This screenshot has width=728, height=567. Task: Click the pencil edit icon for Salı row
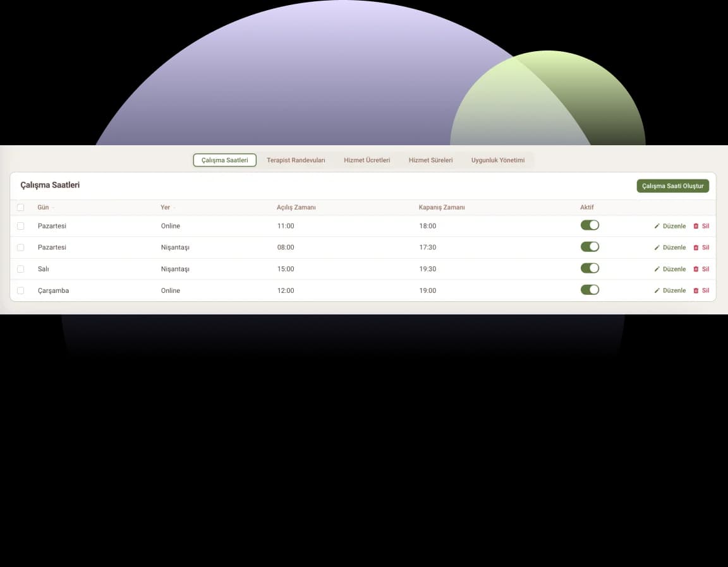[657, 269]
